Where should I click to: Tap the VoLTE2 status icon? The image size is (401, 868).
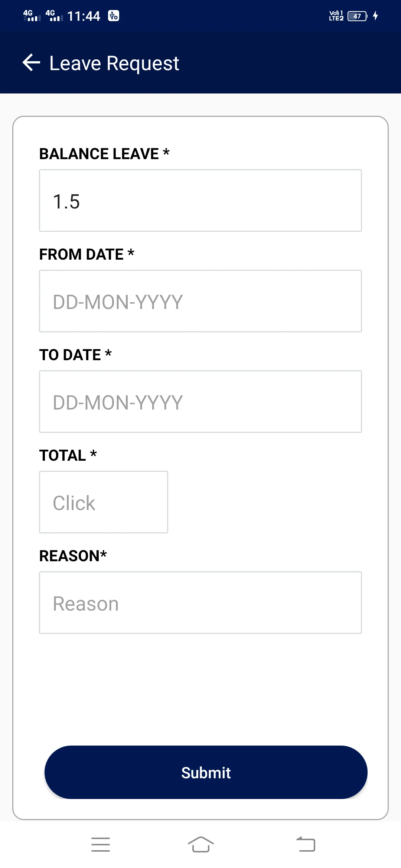click(x=336, y=16)
